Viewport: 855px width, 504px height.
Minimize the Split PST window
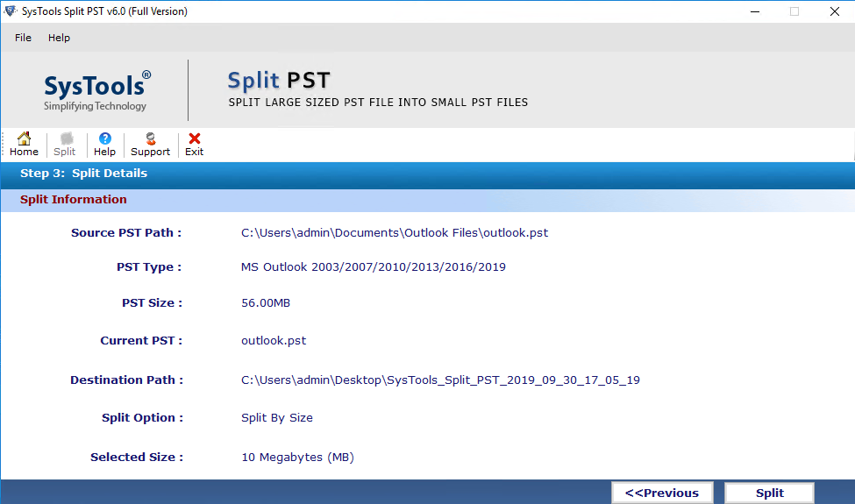[755, 11]
